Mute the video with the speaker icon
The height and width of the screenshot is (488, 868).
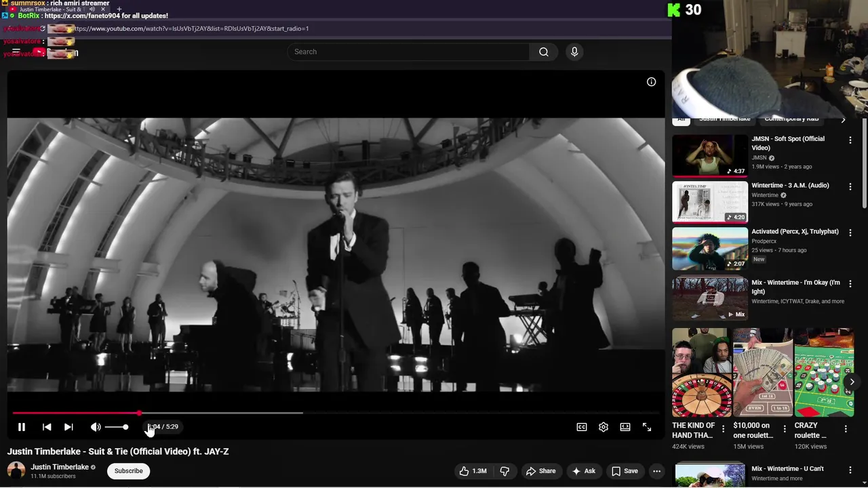(x=96, y=427)
